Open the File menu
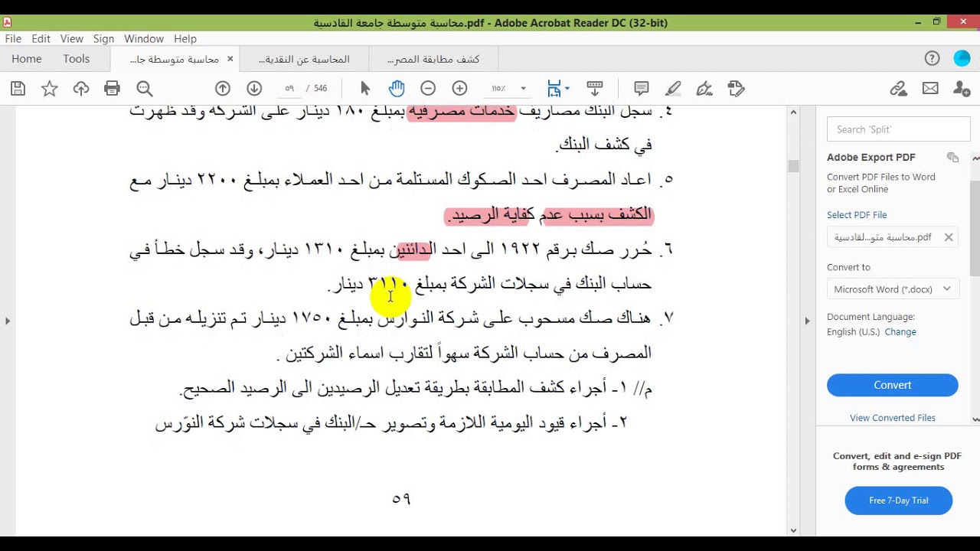 coord(13,38)
